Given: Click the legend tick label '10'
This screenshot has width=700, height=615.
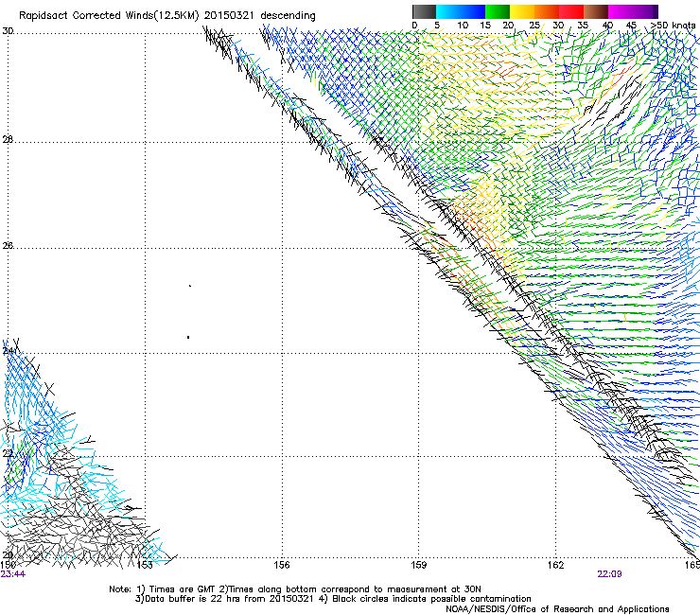Looking at the screenshot, I should tap(463, 26).
